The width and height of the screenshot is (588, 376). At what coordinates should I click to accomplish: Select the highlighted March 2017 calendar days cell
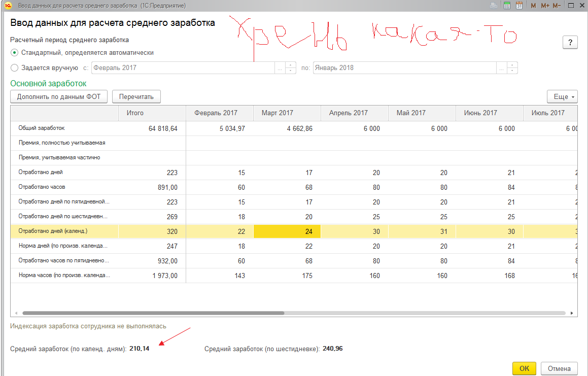[x=287, y=231]
